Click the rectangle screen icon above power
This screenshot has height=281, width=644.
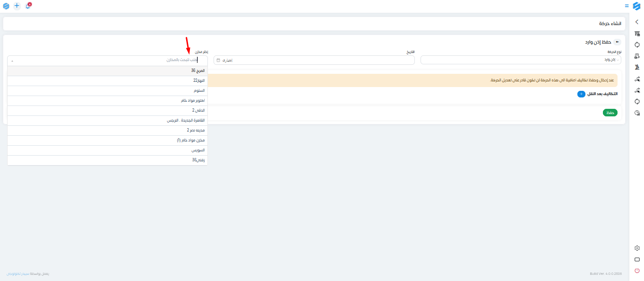tap(637, 259)
